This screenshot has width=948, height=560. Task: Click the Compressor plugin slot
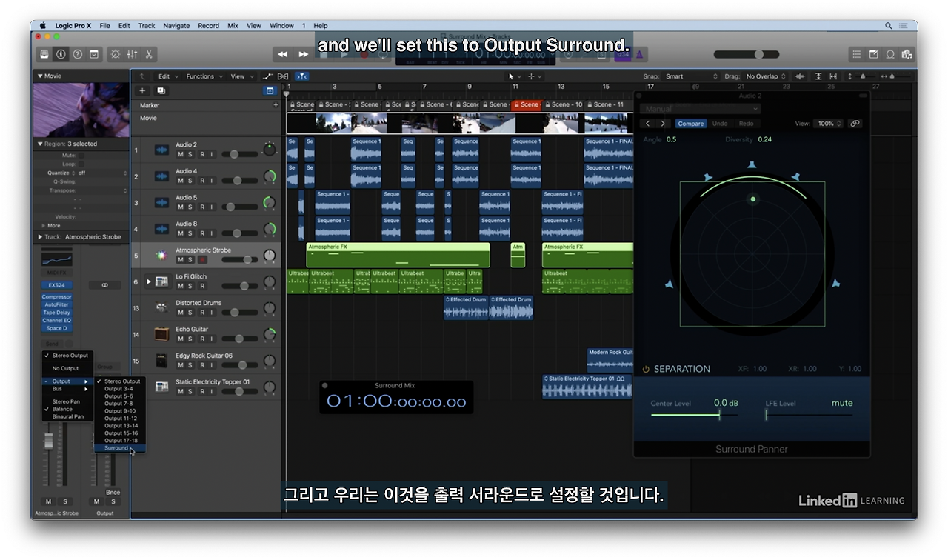(57, 297)
